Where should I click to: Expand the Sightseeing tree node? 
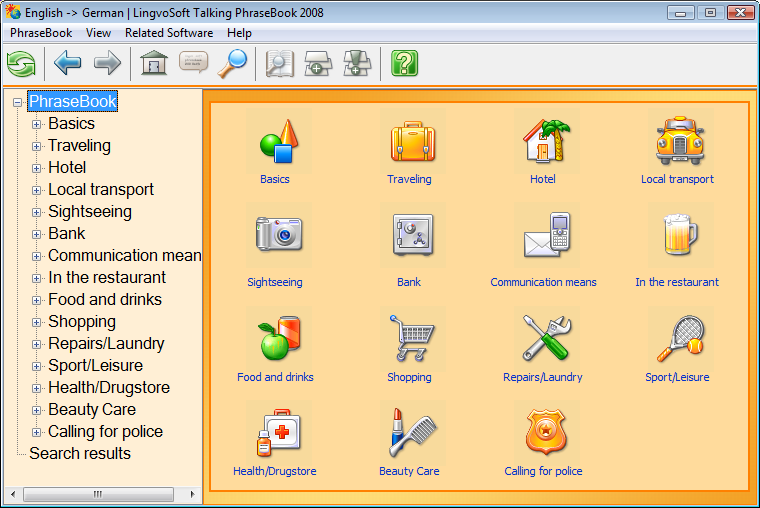click(x=36, y=212)
